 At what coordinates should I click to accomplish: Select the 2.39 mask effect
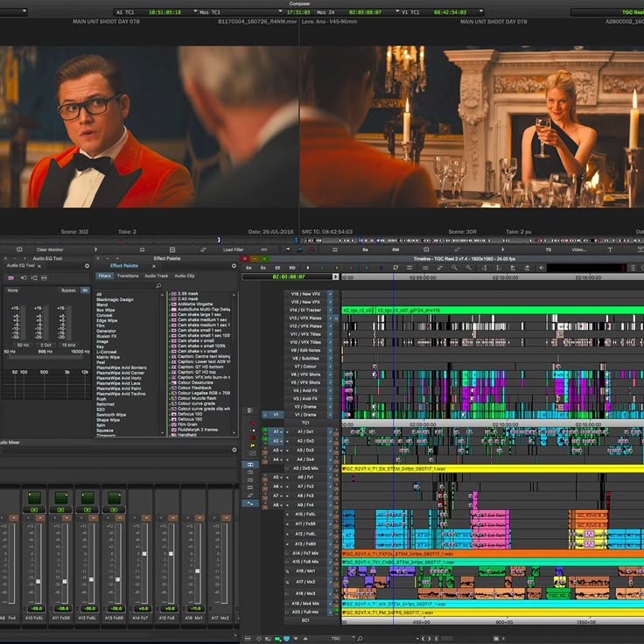pos(188,294)
